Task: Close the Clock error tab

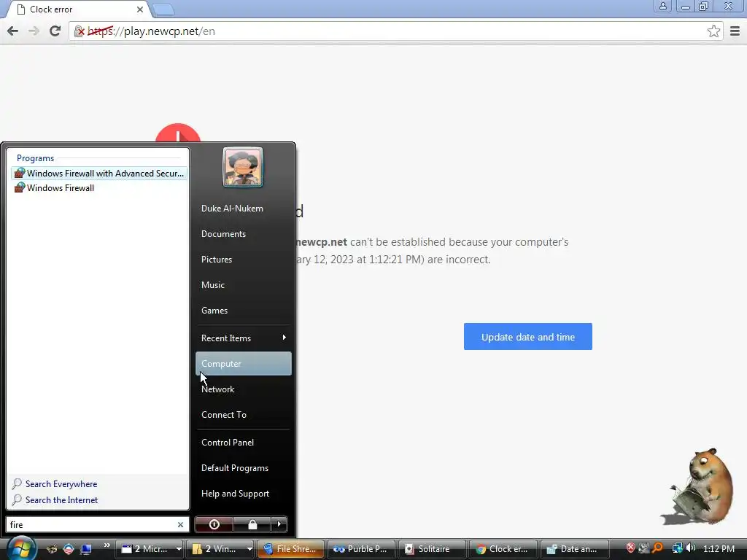Action: coord(140,9)
